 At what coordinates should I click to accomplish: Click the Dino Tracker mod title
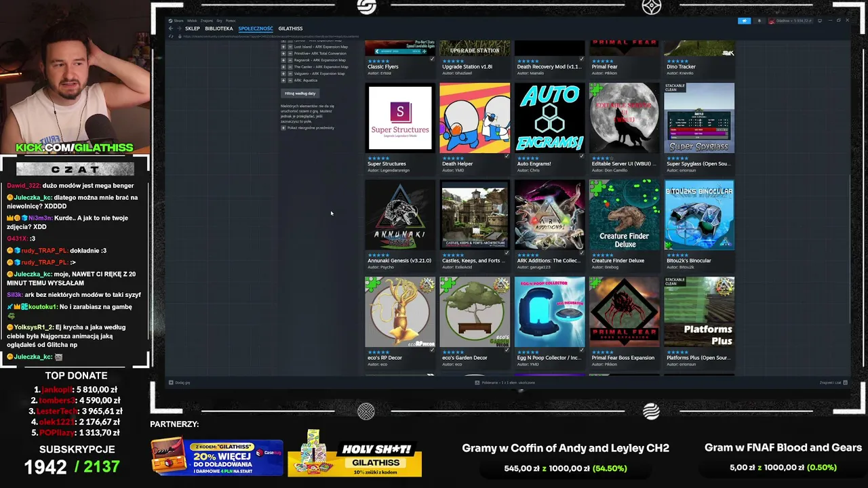(681, 67)
